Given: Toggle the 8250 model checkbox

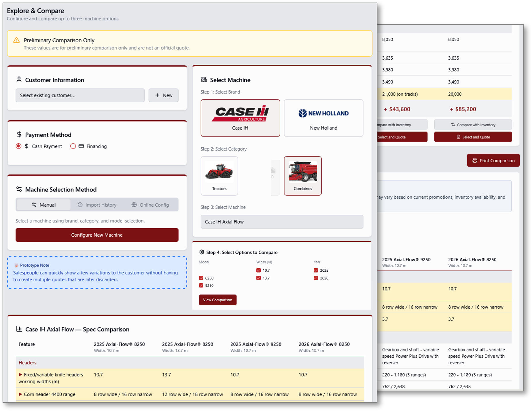Looking at the screenshot, I should click(x=201, y=278).
